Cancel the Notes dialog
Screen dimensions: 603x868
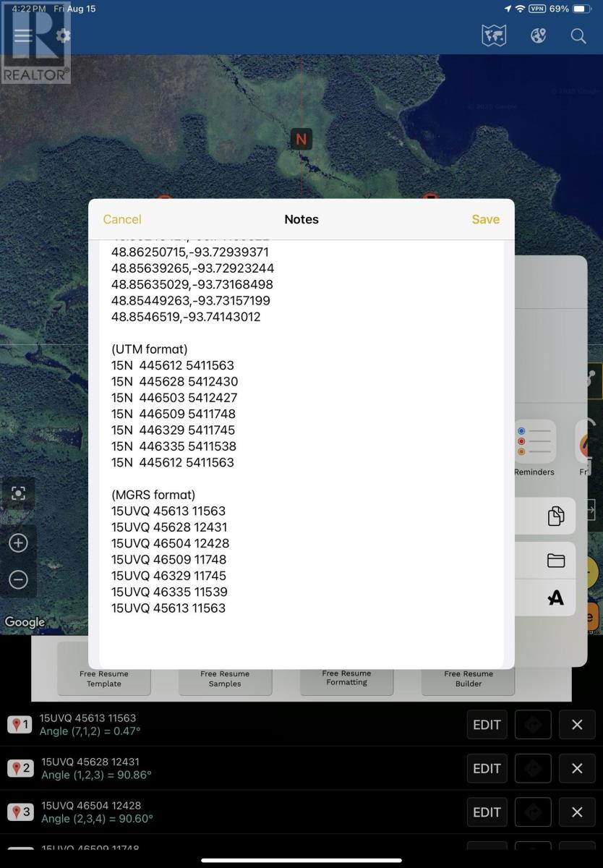click(x=122, y=219)
